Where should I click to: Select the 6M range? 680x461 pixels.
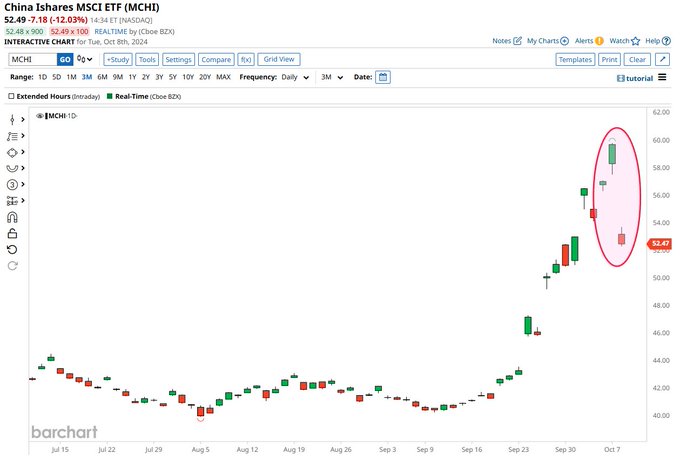(x=102, y=77)
